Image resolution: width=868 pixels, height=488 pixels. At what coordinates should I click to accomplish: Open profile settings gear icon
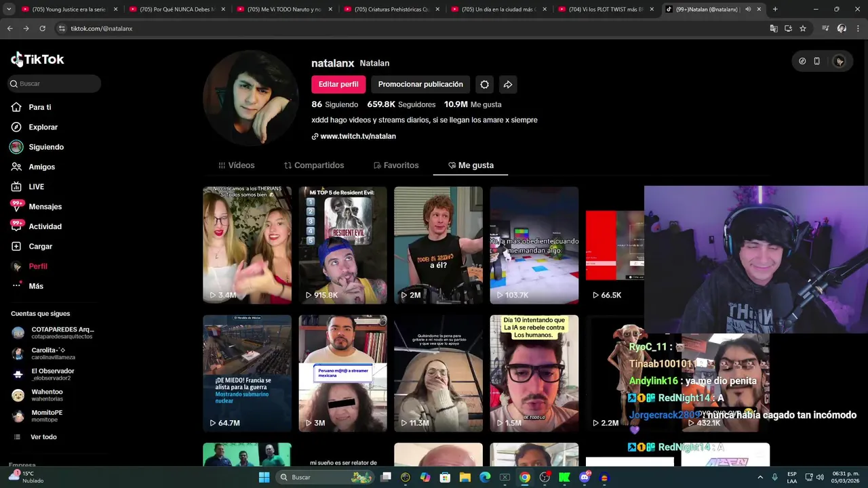pyautogui.click(x=484, y=84)
